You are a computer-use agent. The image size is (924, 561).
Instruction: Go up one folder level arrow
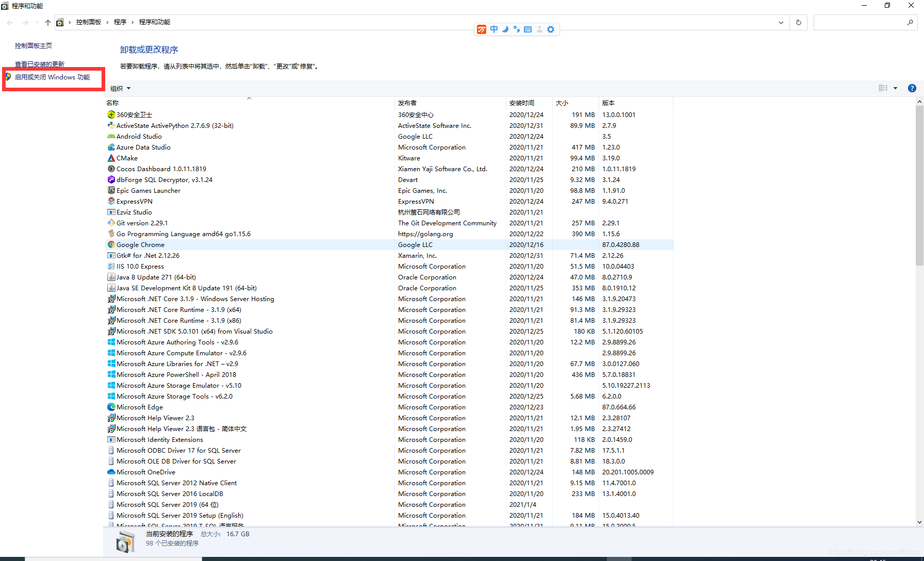[48, 22]
